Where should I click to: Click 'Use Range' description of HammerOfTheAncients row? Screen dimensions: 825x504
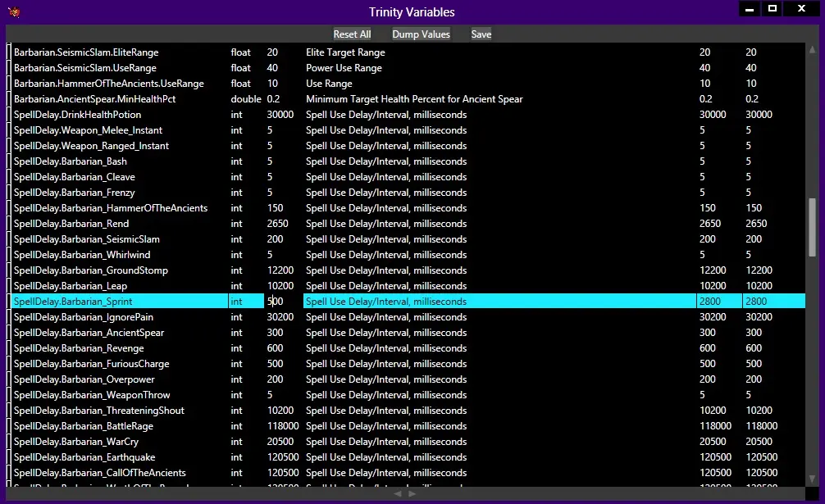click(x=329, y=84)
